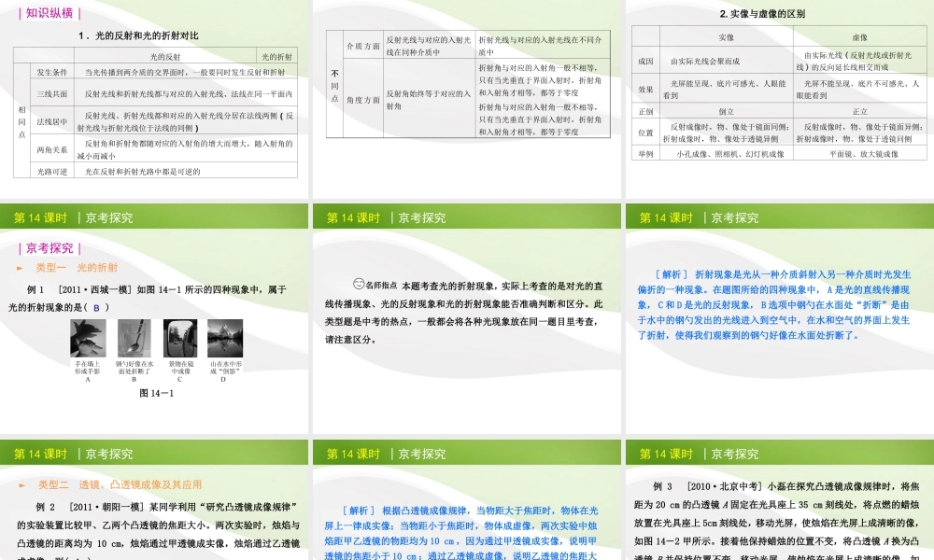
Task: Click the 实像 column header
Action: point(726,37)
